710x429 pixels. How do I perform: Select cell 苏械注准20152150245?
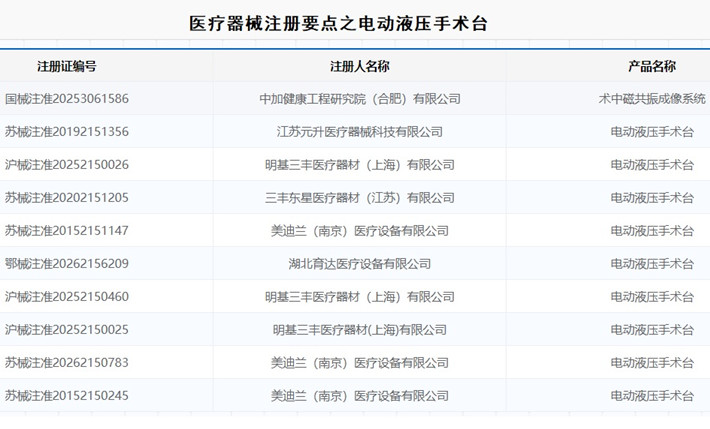(x=67, y=396)
